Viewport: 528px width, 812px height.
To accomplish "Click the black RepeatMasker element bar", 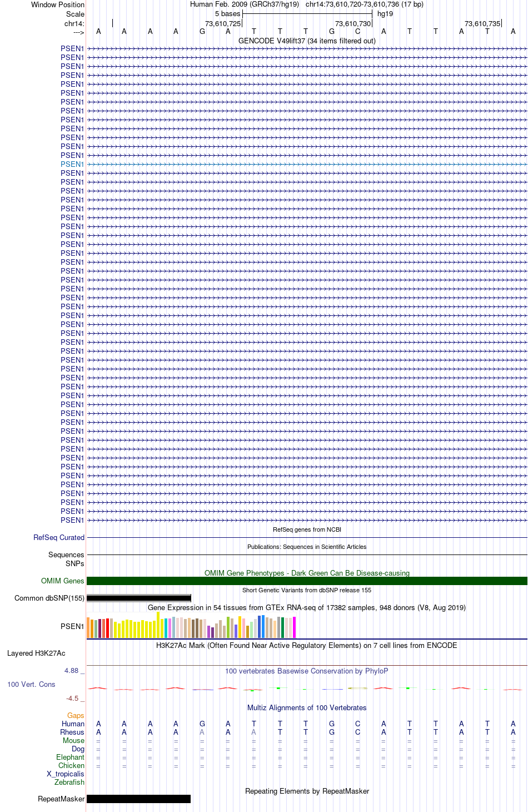I will coord(139,799).
